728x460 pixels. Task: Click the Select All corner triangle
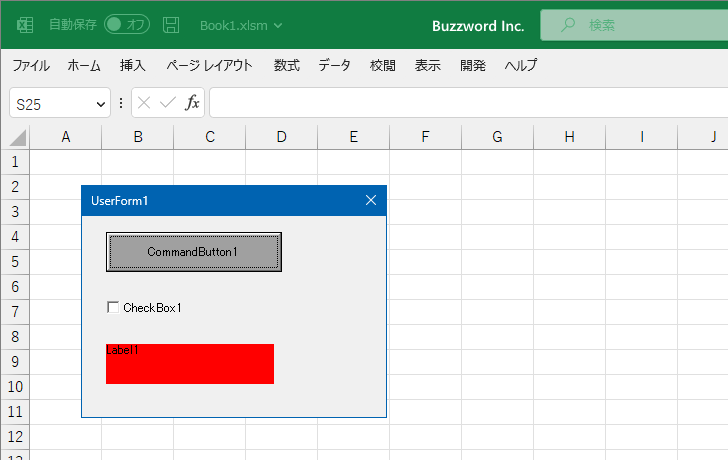17,138
